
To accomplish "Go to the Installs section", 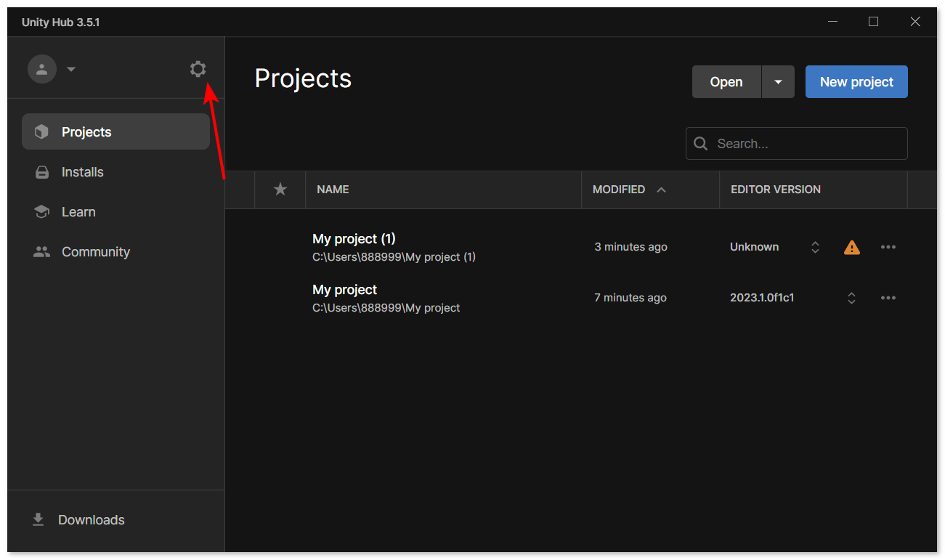I will (115, 172).
